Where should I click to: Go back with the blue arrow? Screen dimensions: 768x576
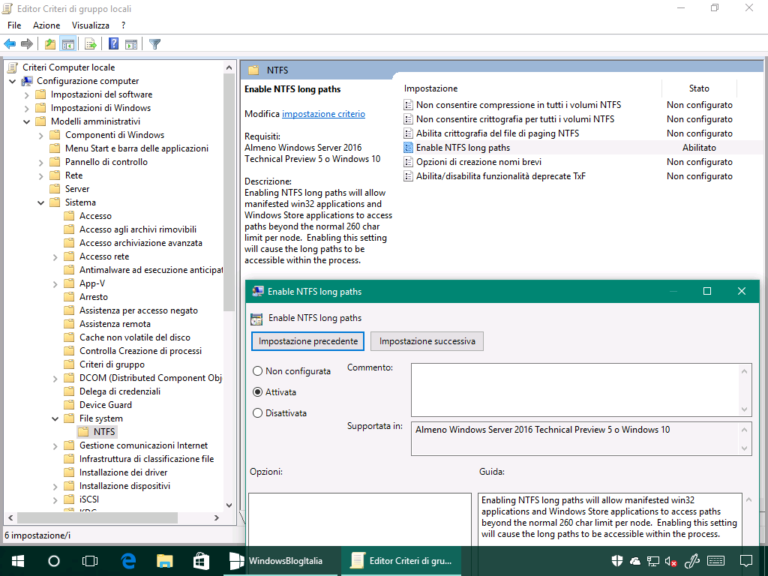(10, 44)
